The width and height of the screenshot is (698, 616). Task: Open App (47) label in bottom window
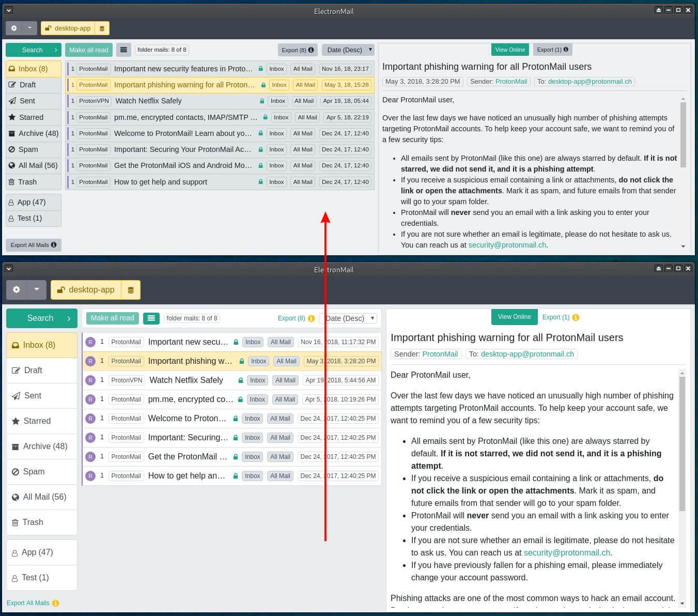tap(42, 552)
